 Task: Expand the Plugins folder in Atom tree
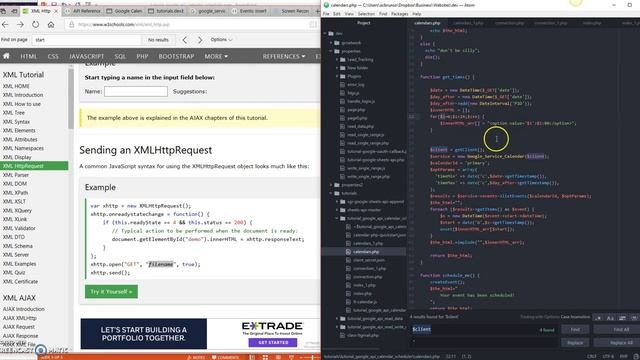pyautogui.click(x=337, y=76)
